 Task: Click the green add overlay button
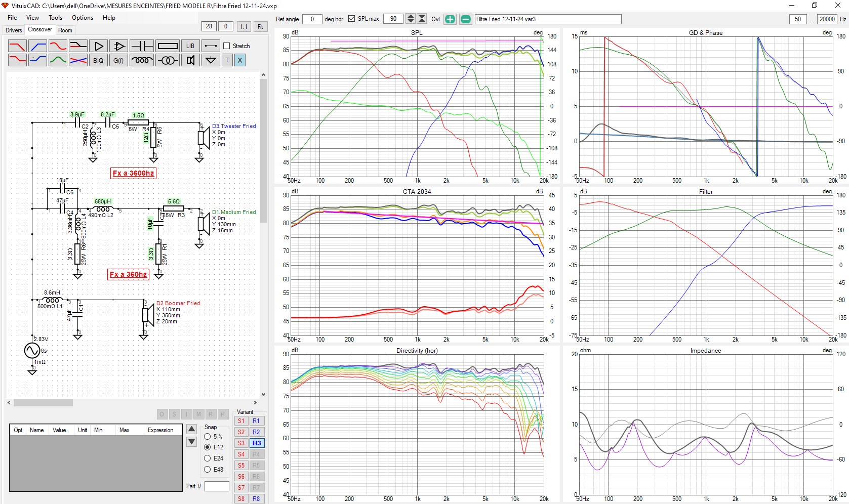click(x=450, y=19)
